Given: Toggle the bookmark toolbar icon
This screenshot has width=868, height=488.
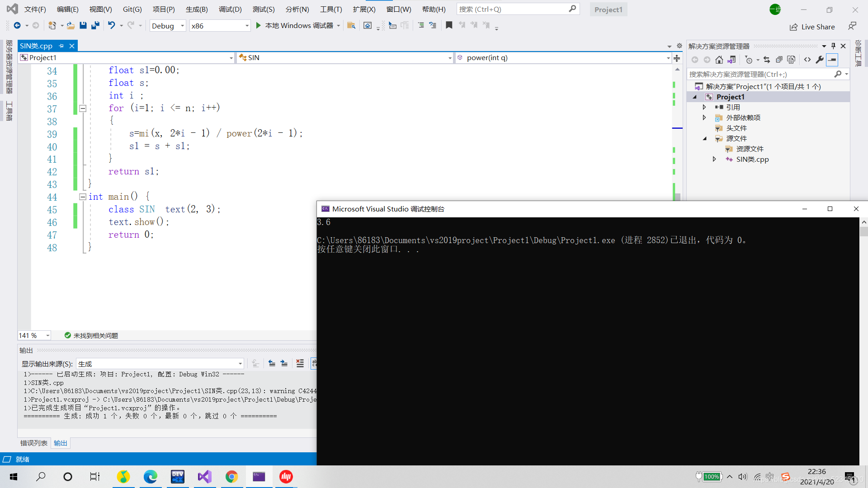Looking at the screenshot, I should coord(449,26).
